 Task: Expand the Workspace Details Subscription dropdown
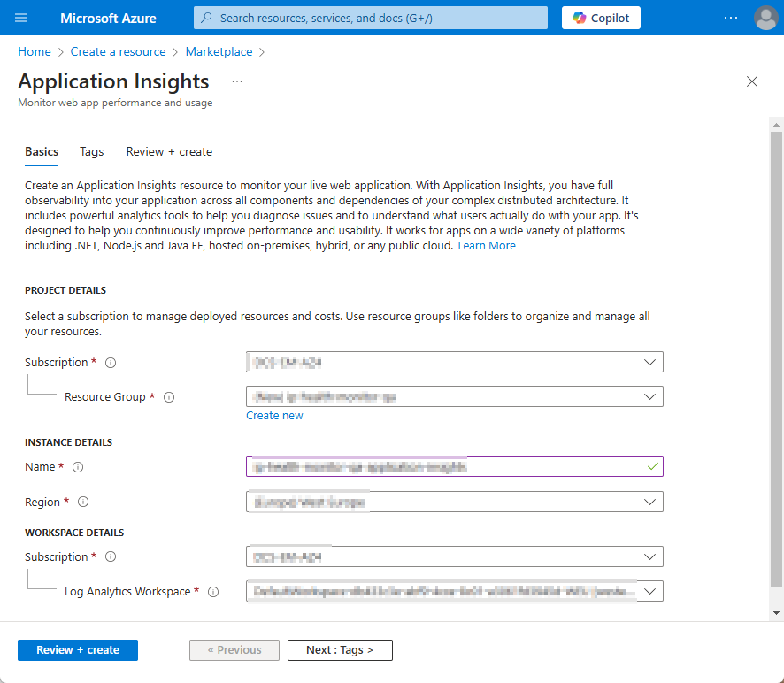click(455, 556)
